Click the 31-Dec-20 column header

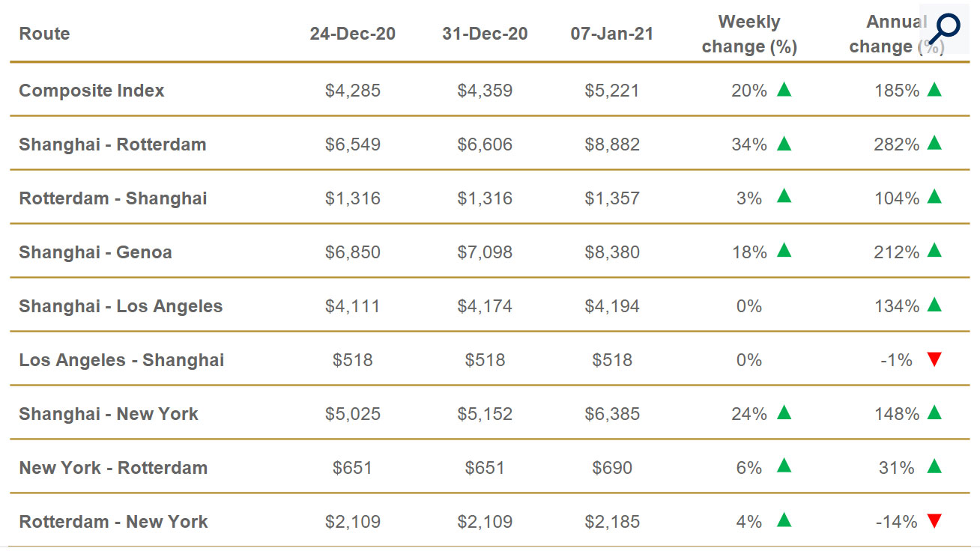[485, 34]
